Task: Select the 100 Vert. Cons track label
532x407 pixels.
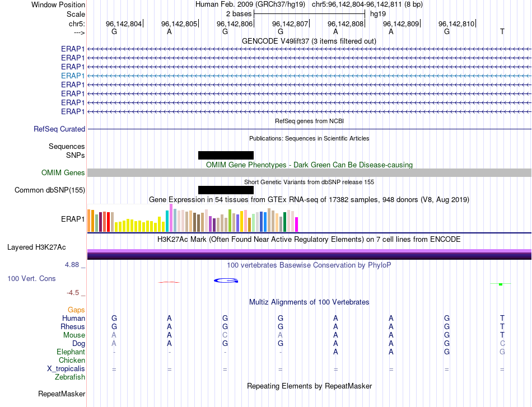Action: 32,278
